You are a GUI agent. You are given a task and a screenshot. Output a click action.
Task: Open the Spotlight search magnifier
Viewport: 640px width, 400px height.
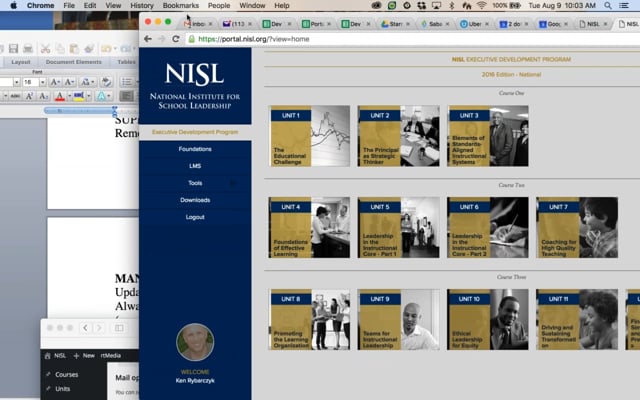click(x=607, y=6)
